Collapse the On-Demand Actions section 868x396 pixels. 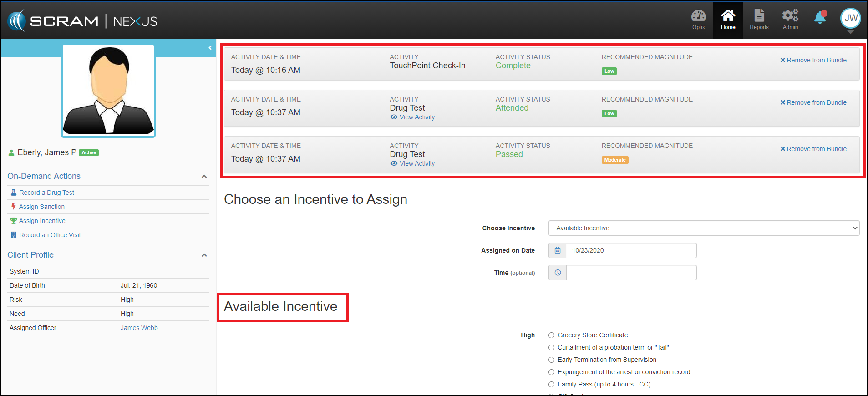[204, 177]
